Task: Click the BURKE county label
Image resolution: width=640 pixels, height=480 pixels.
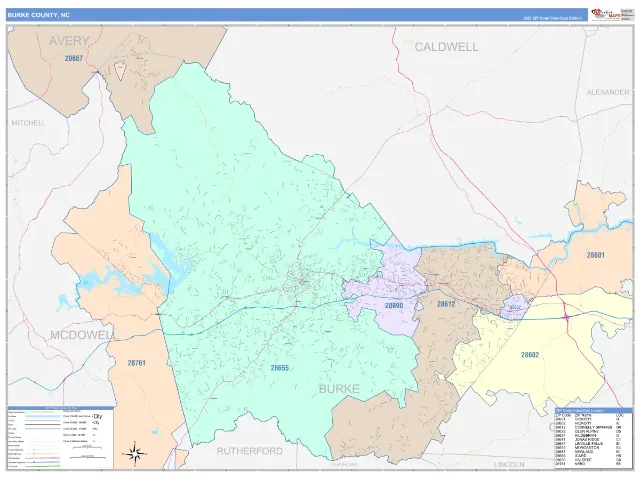Action: pyautogui.click(x=339, y=389)
